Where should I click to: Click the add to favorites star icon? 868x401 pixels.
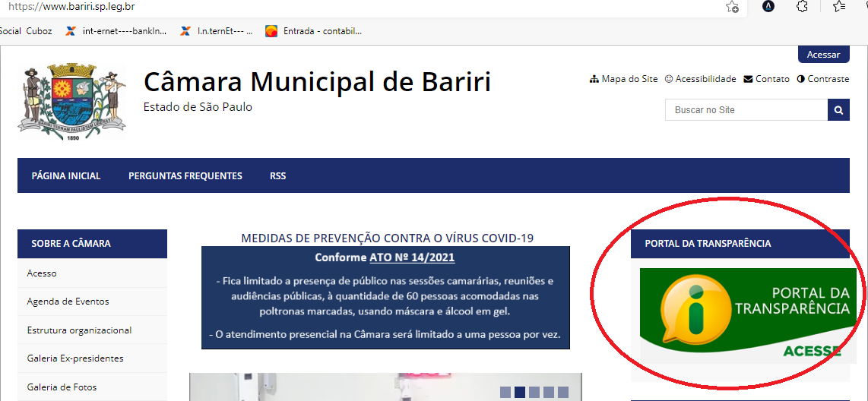tap(732, 7)
